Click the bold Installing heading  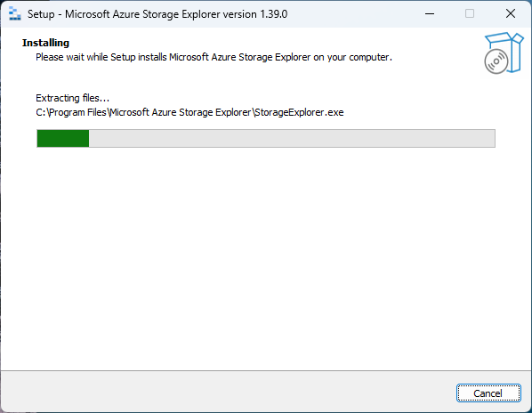(45, 43)
